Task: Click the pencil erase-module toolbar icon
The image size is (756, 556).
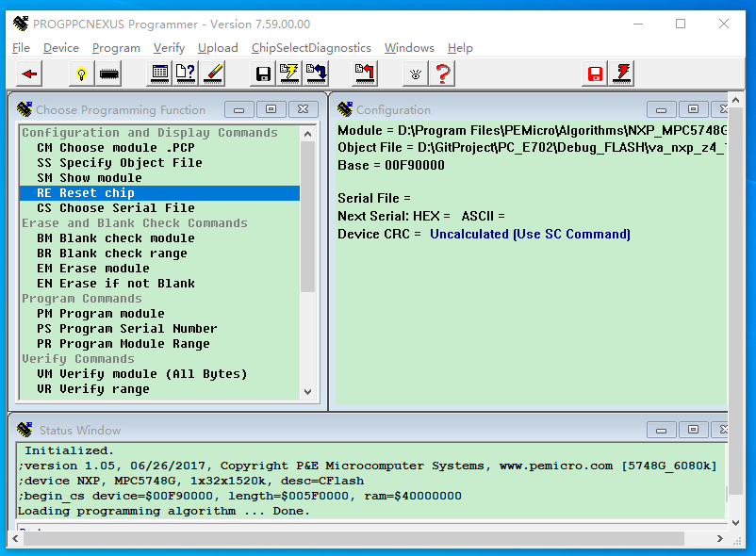Action: click(211, 73)
